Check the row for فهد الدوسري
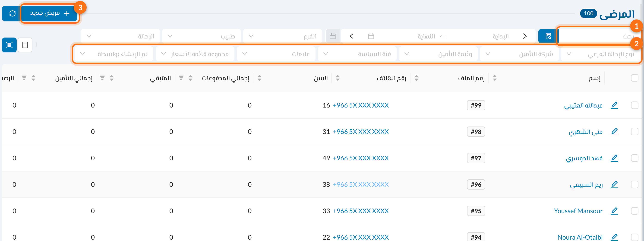 click(x=635, y=158)
